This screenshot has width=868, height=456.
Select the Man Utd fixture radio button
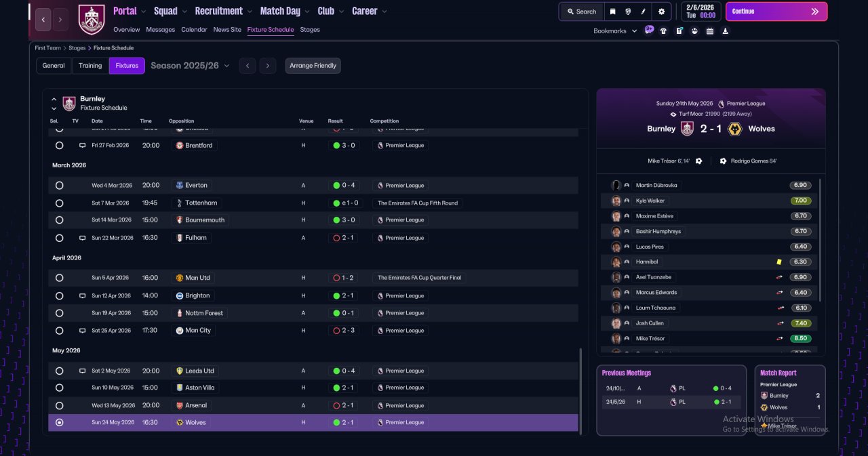(x=59, y=278)
